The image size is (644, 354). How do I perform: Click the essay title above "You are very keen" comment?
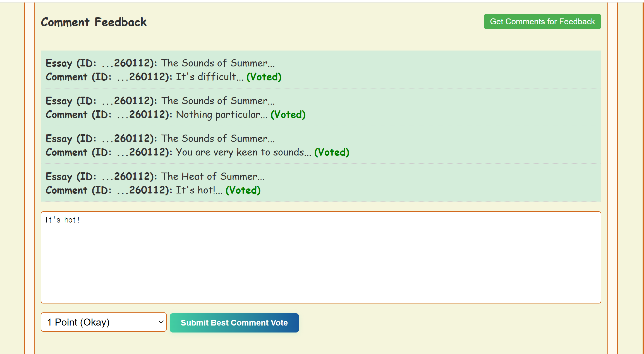tap(218, 138)
